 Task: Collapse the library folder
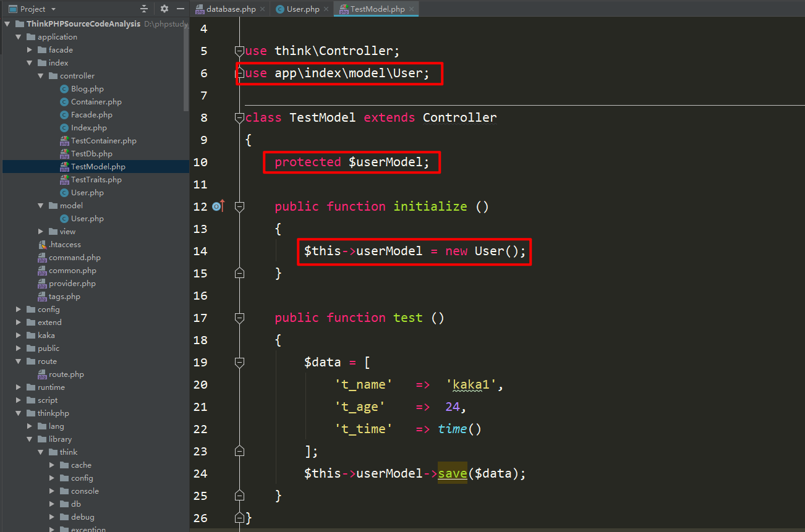(30, 439)
